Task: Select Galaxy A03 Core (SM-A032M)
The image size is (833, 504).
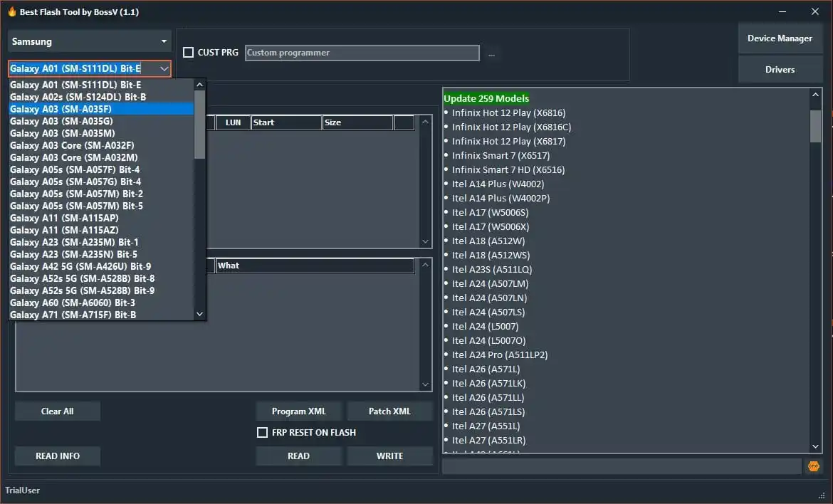Action: 101,158
